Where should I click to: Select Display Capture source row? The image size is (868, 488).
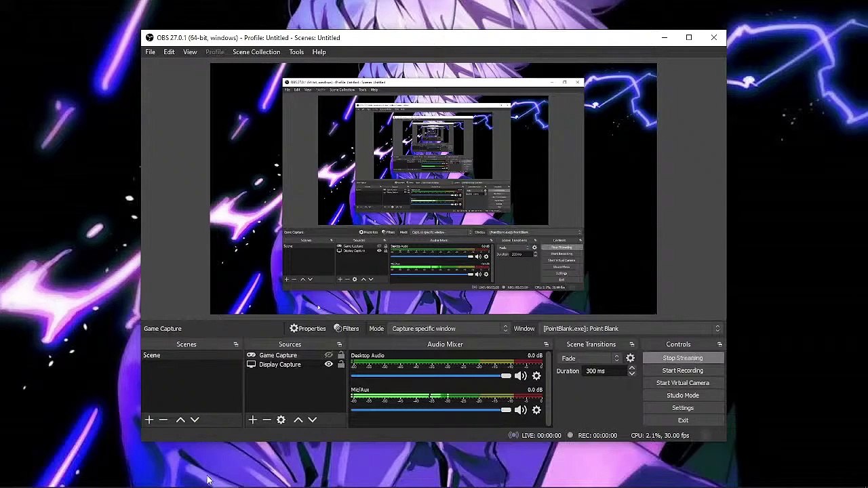296,365
